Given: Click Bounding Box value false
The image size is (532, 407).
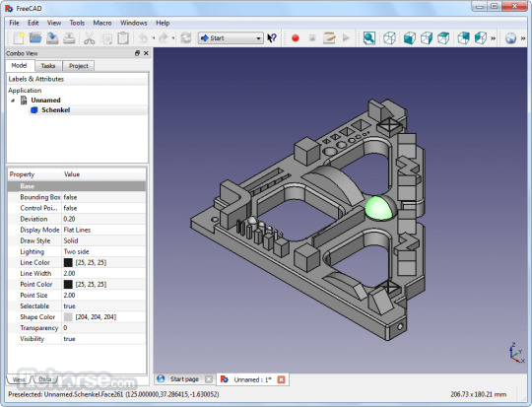Looking at the screenshot, I should (x=70, y=197).
